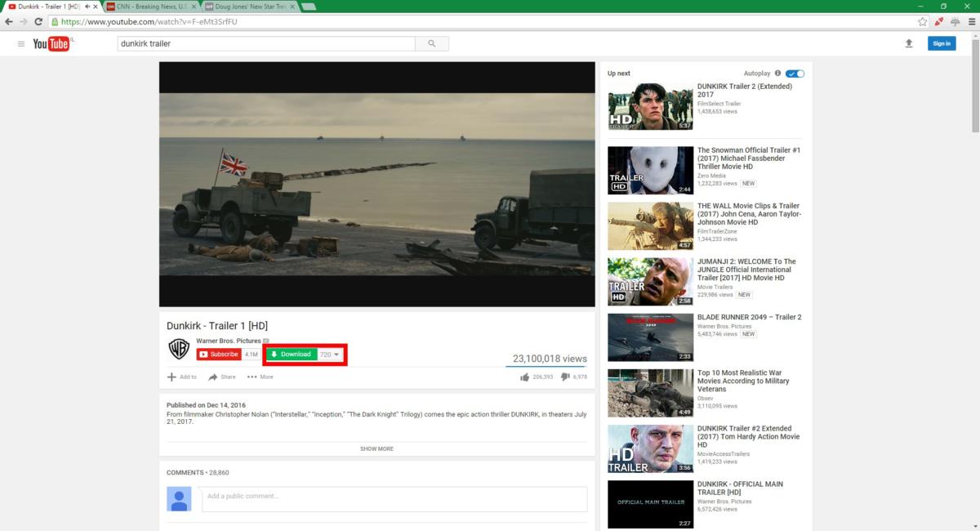Click the 23,100,018 views count
The width and height of the screenshot is (980, 531).
[550, 359]
